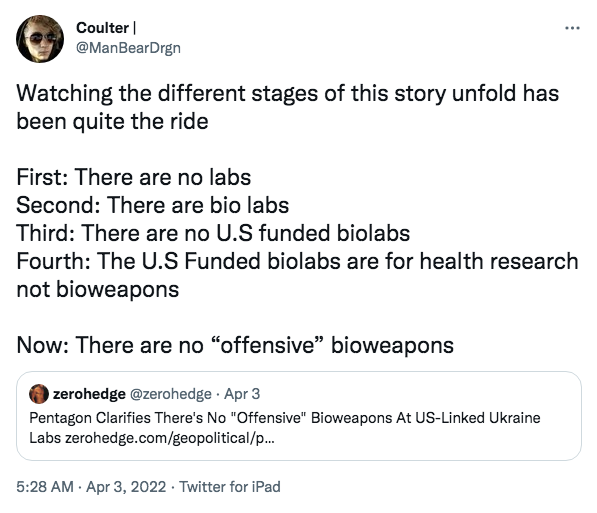Screen dimensions: 597x513
Task: Click the @zerohedge handle in the quote
Action: coord(171,394)
